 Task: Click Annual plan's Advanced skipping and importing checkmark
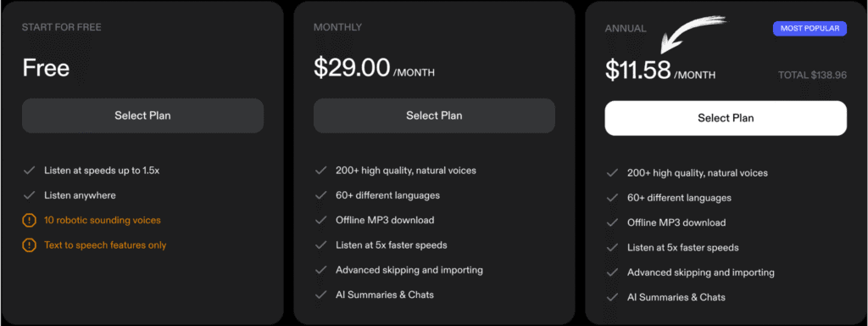click(x=612, y=273)
